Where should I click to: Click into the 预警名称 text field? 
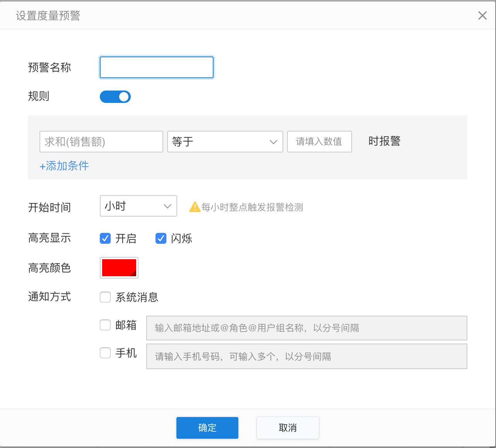tap(157, 67)
